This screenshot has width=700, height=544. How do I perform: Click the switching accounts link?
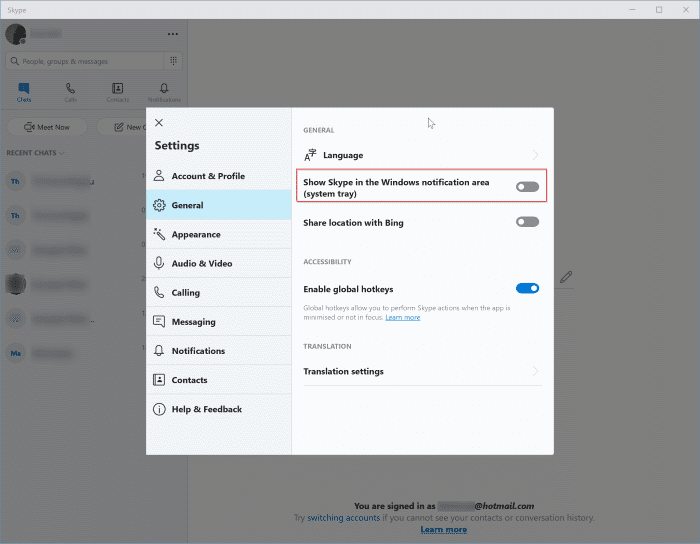(343, 518)
